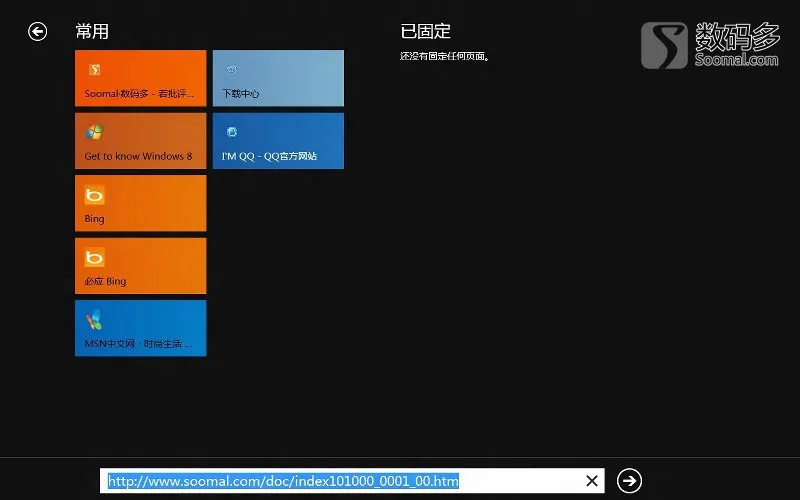Click the 已固定 heading
This screenshot has width=800, height=500.
[x=426, y=32]
